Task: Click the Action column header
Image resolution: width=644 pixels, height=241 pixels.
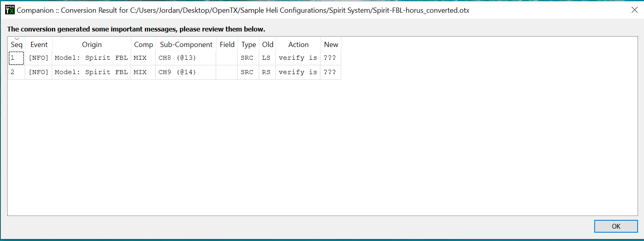Action: [x=298, y=45]
